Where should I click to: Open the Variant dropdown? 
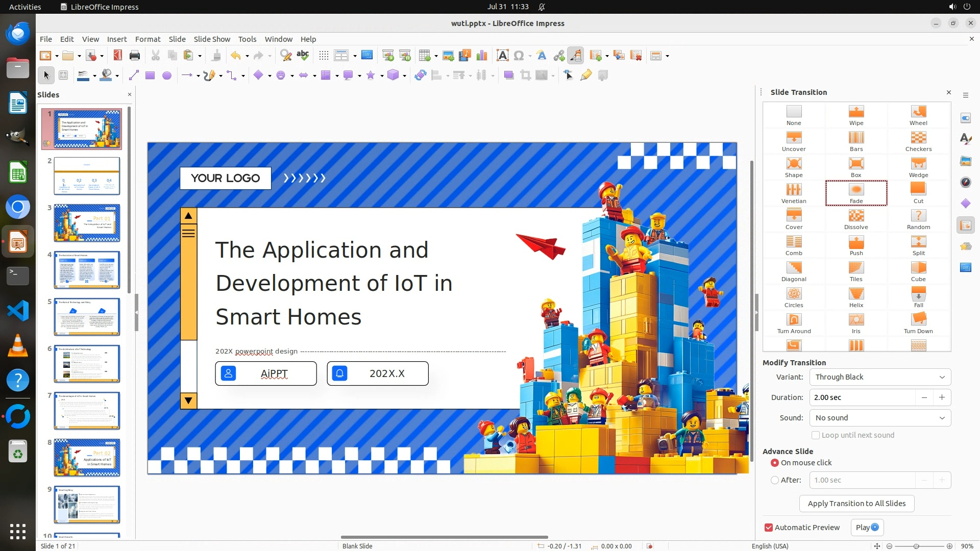[880, 377]
